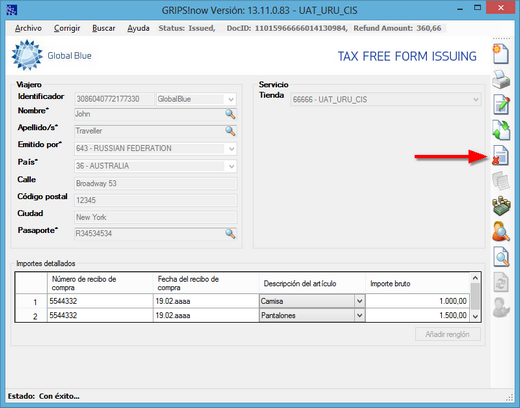
Task: Click the Estado: Con éxito status text
Action: [44, 396]
